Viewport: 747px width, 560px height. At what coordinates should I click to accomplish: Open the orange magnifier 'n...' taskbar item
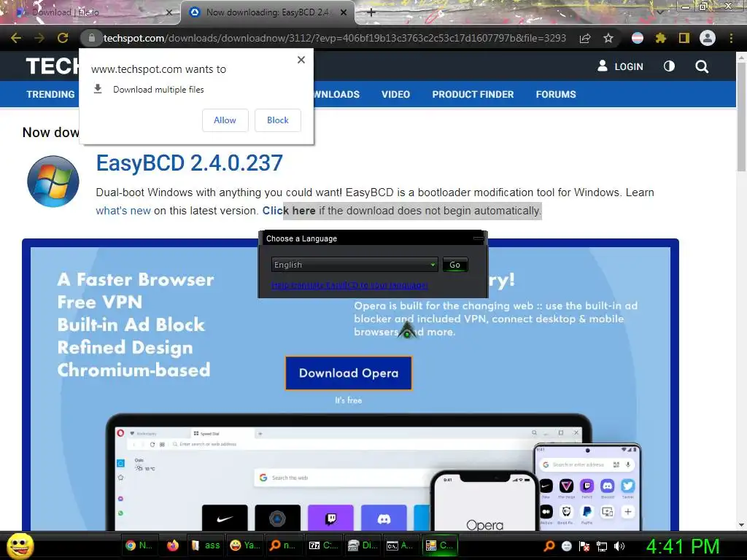[282, 545]
